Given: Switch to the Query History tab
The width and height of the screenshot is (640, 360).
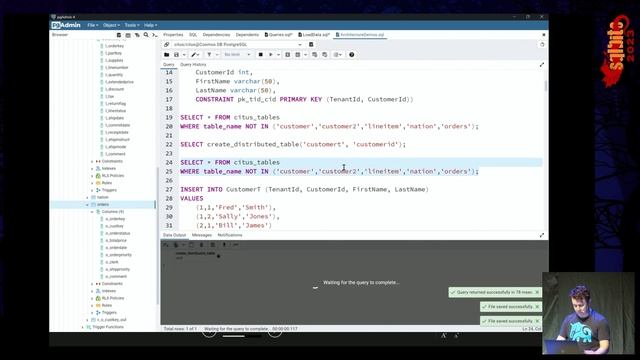Looking at the screenshot, I should coord(193,65).
